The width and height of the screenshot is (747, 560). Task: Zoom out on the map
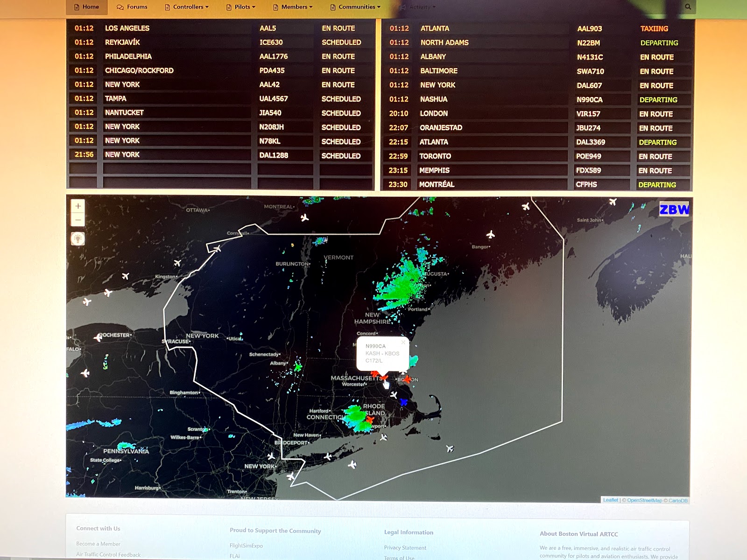pos(78,219)
